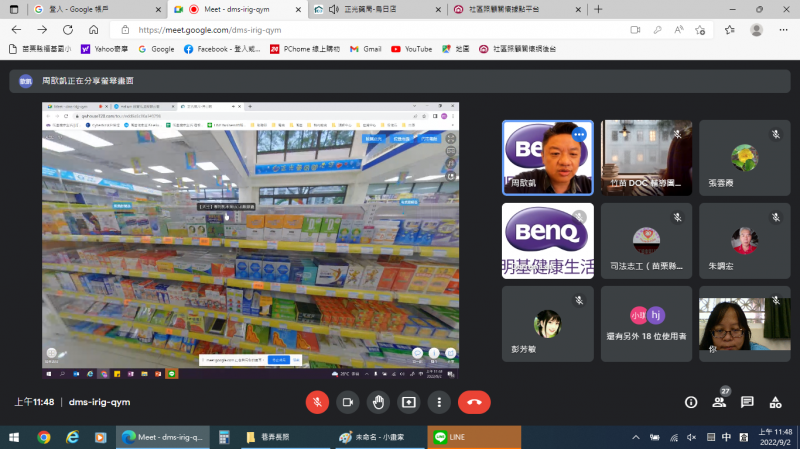Open the Gmail bookmark
Screen dimensions: 800x449
point(366,49)
